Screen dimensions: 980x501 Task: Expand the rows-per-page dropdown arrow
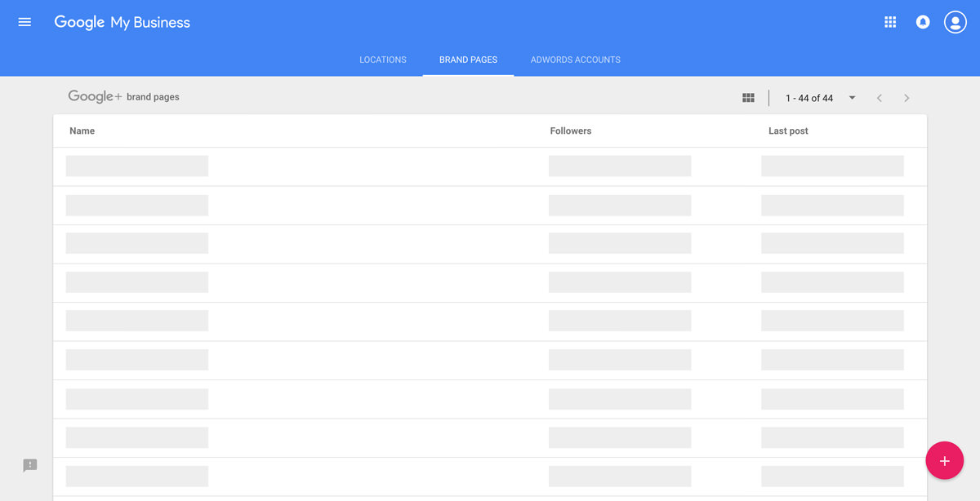(x=852, y=98)
